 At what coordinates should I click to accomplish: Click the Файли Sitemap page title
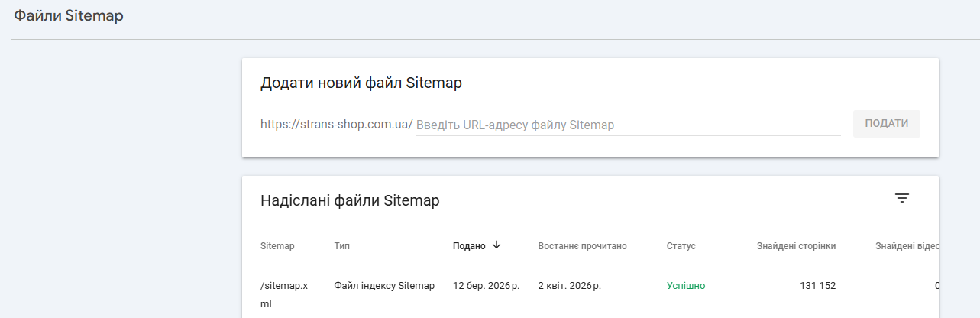[69, 16]
